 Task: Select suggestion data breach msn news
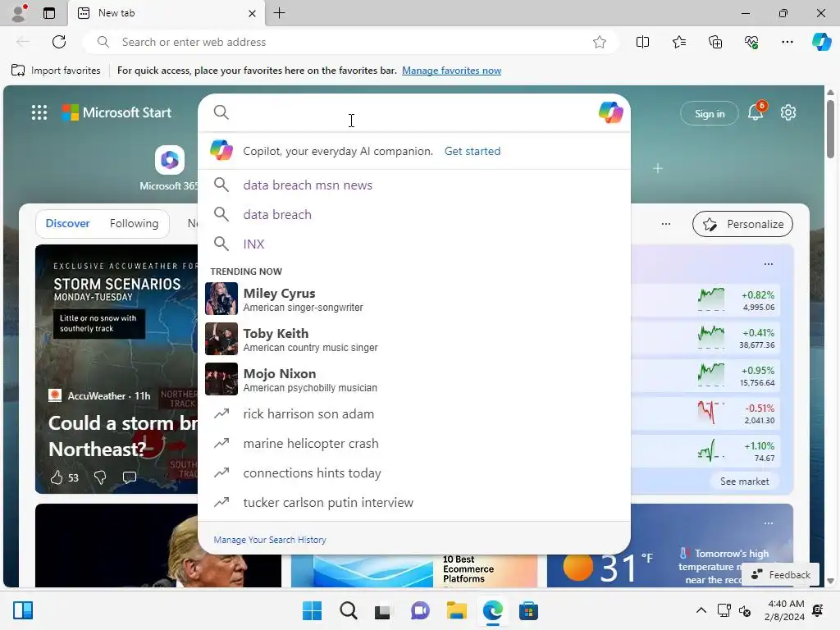pos(414,185)
